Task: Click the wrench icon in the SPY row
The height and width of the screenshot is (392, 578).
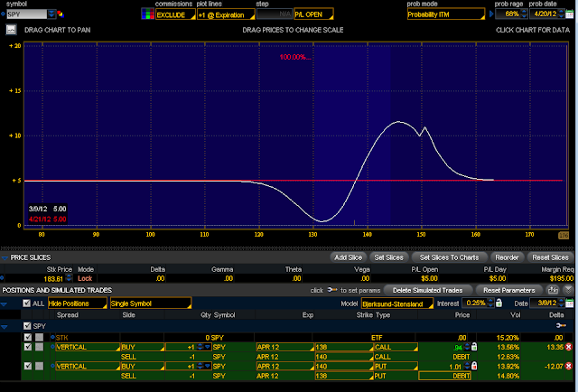Action: point(561,326)
